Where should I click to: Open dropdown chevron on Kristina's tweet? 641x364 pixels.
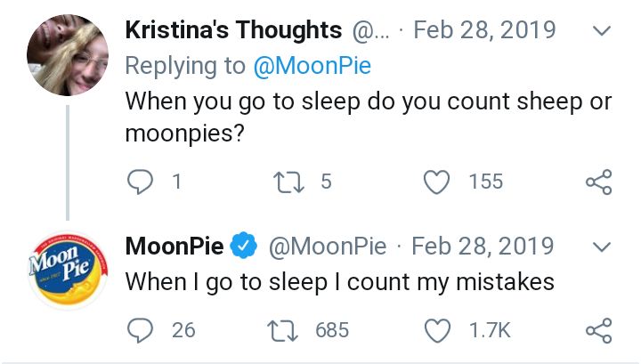point(601,30)
